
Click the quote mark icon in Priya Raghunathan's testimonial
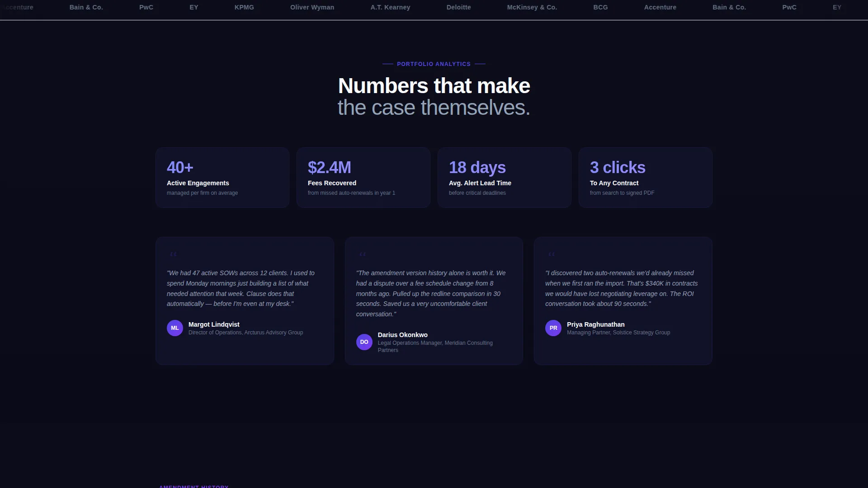[552, 254]
